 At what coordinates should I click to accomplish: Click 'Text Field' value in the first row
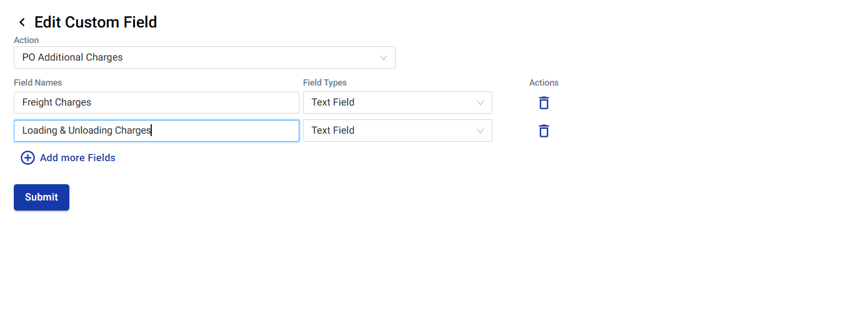pos(333,102)
